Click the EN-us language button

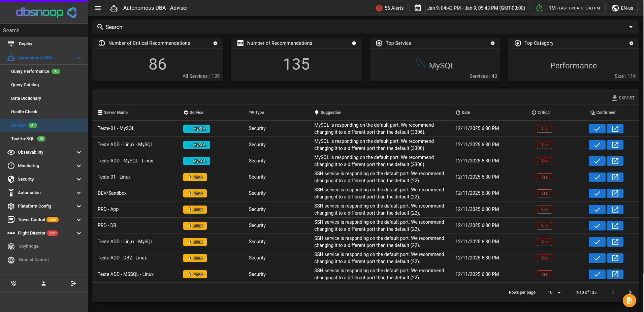621,8
